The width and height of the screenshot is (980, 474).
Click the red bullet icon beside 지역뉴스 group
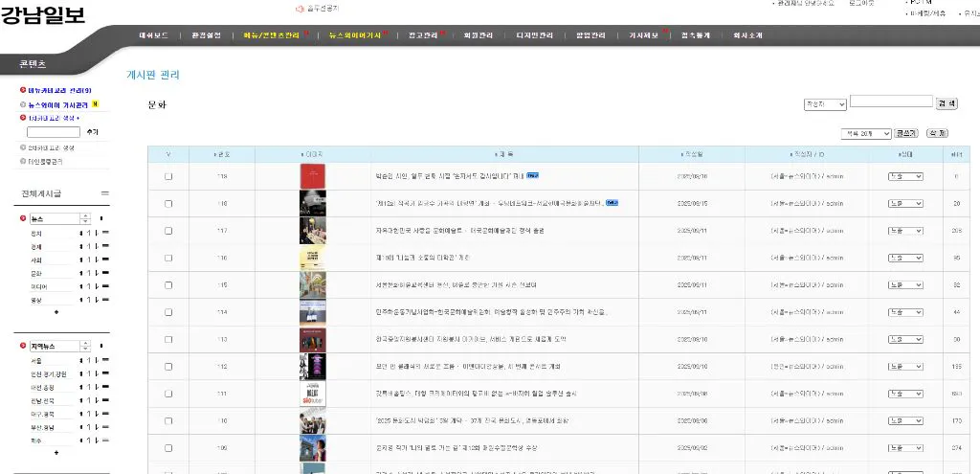pyautogui.click(x=23, y=346)
